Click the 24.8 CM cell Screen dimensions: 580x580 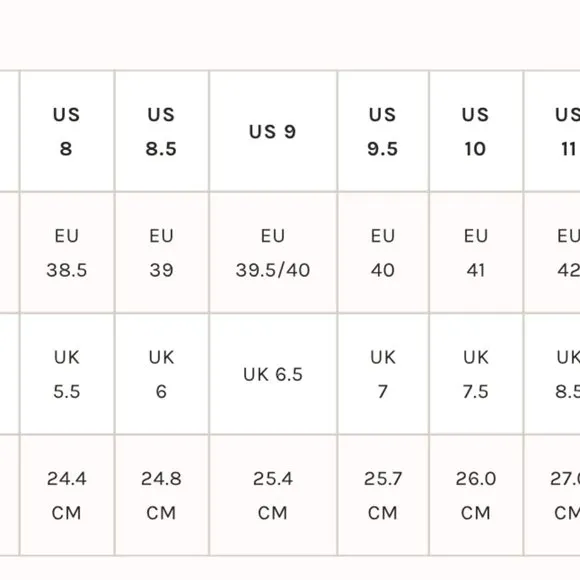tap(162, 495)
